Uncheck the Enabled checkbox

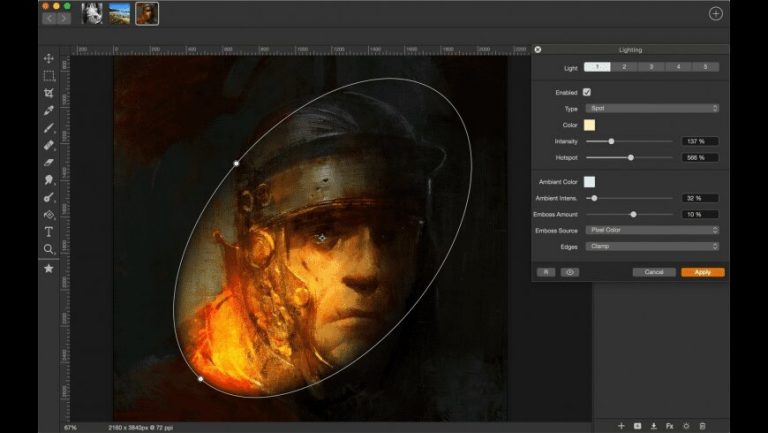click(x=587, y=92)
